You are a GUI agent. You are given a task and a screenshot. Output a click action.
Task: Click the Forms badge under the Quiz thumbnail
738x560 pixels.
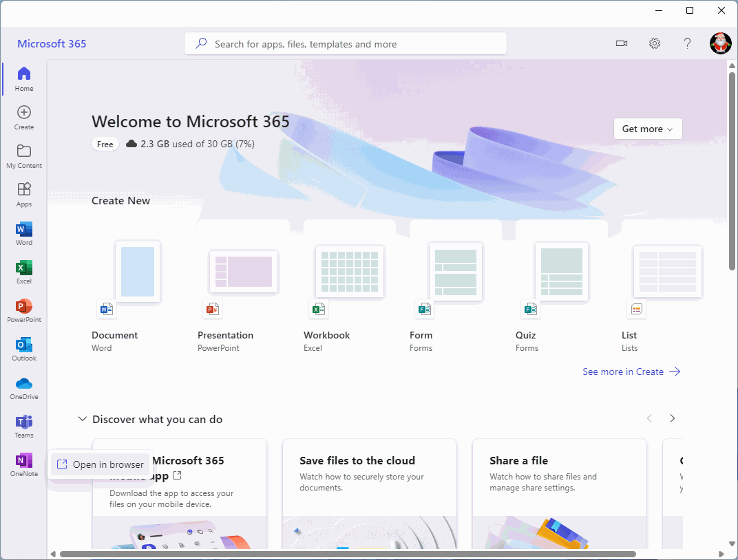pos(530,309)
